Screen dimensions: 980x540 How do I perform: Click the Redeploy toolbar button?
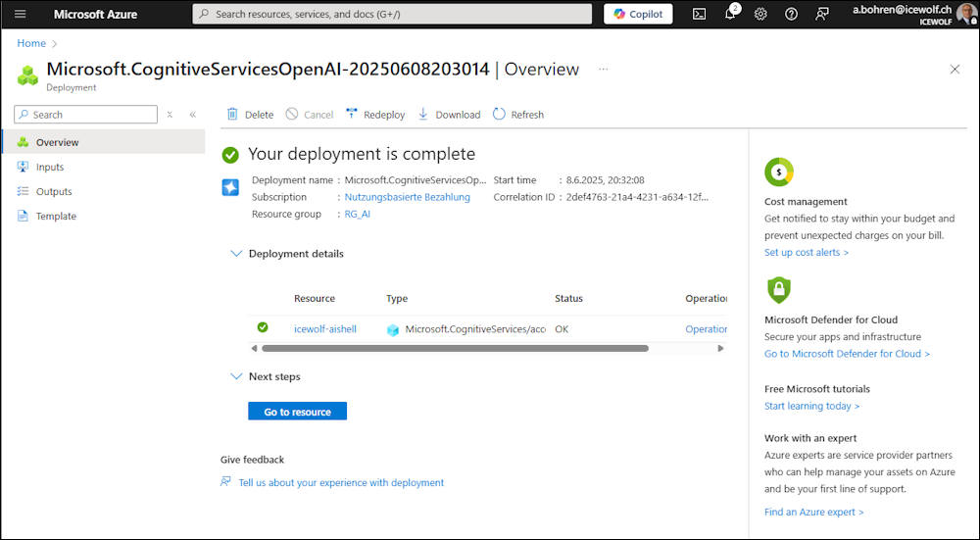[x=375, y=115]
